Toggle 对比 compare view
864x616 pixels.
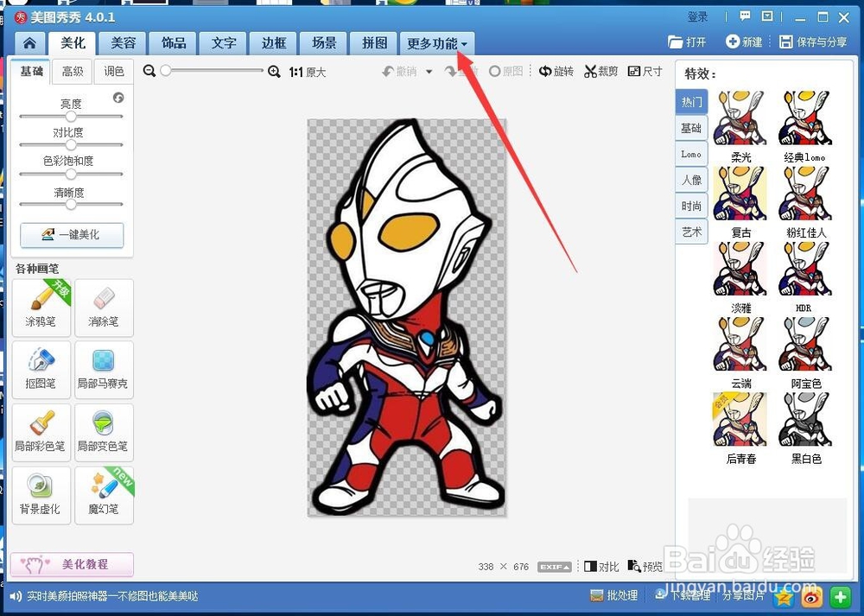[x=601, y=567]
